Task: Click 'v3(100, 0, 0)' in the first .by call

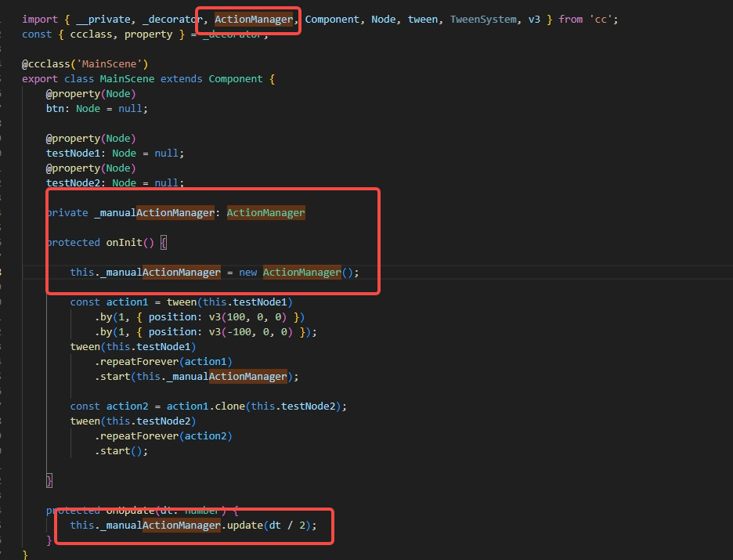Action: tap(247, 317)
